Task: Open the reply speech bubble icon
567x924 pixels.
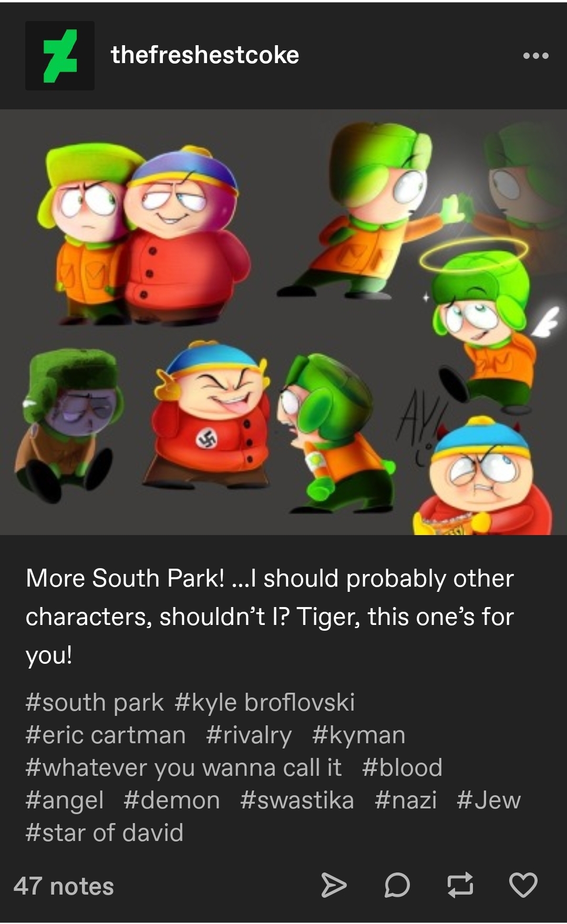Action: point(397,886)
